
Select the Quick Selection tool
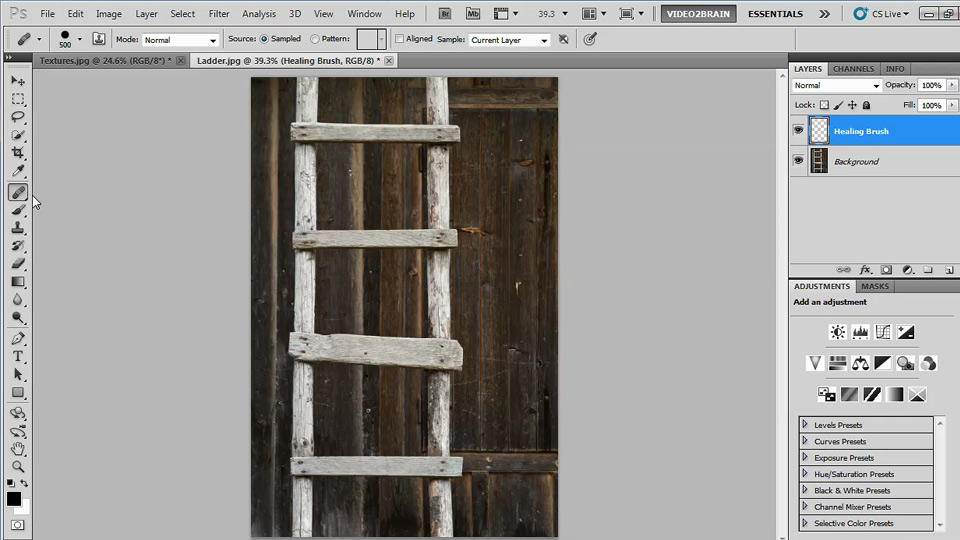[x=18, y=135]
